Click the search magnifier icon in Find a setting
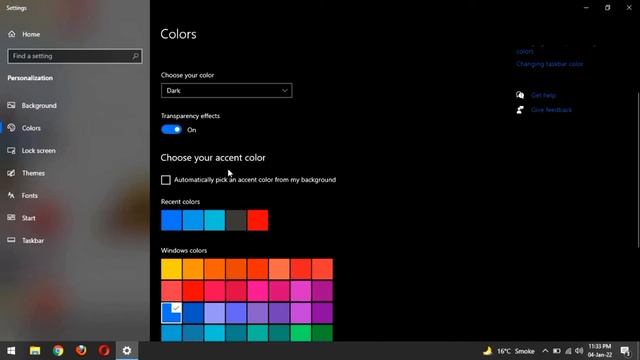Image resolution: width=640 pixels, height=360 pixels. (x=135, y=56)
